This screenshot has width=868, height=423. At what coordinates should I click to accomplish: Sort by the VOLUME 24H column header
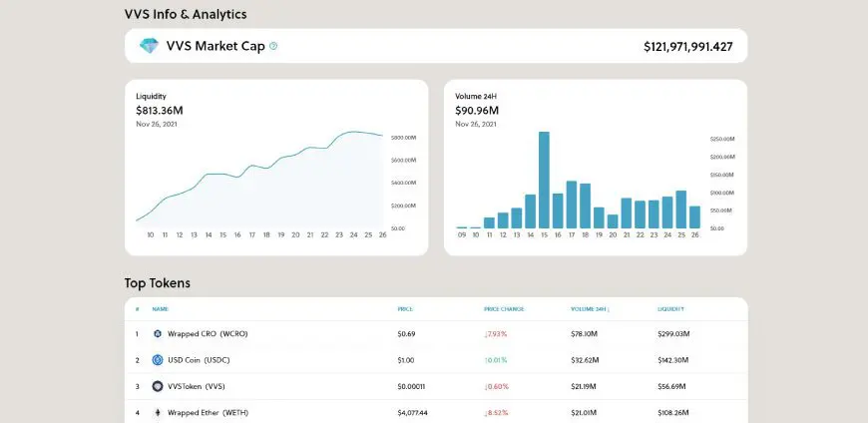(590, 309)
